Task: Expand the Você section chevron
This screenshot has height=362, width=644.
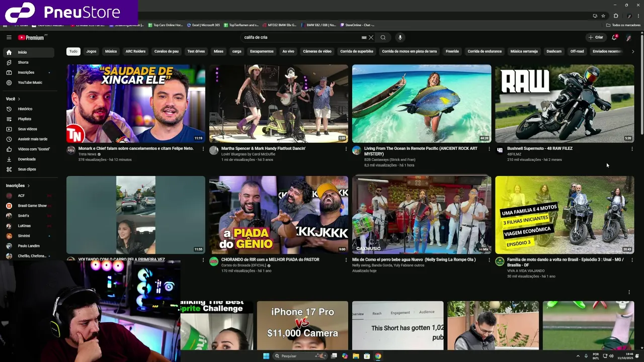Action: pyautogui.click(x=19, y=99)
